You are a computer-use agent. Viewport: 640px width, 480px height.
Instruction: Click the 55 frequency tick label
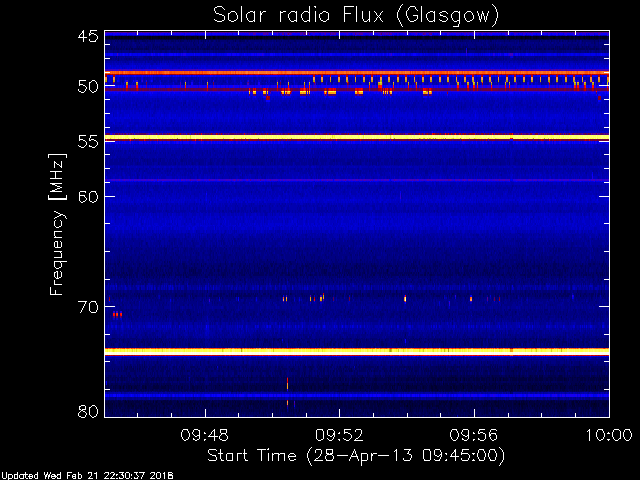(88, 142)
